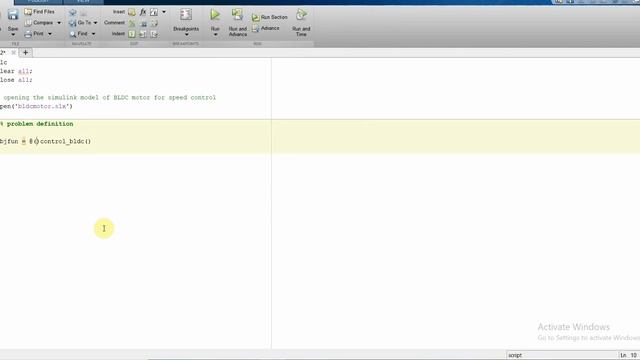Open the Save dropdown arrow
Image resolution: width=640 pixels, height=360 pixels.
[x=13, y=35]
